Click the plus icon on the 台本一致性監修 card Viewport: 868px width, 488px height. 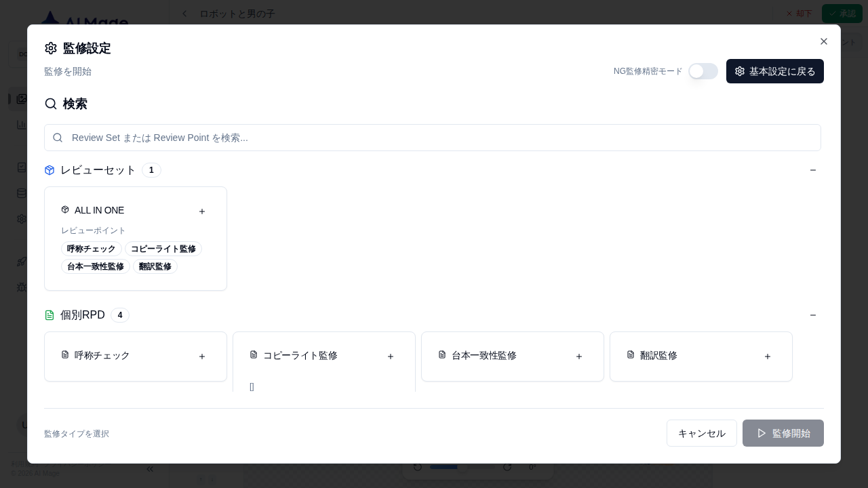coord(579,356)
